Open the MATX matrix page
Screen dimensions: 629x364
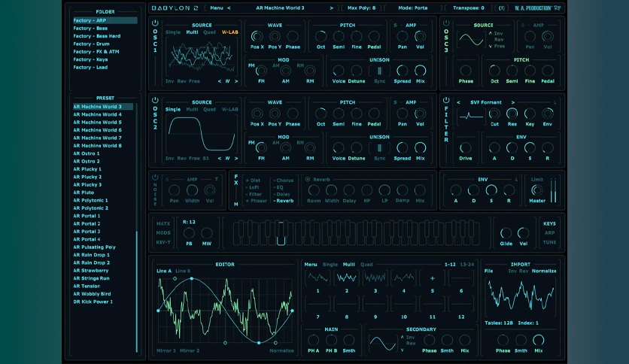(163, 223)
